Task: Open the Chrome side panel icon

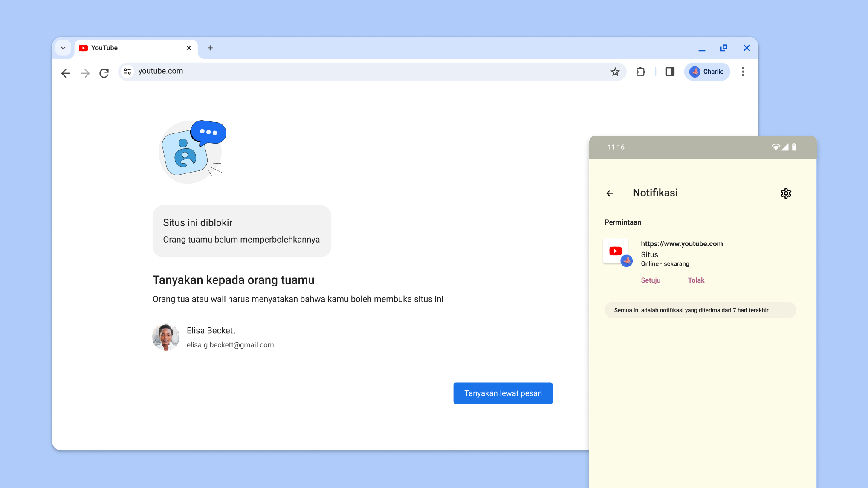Action: pos(669,72)
